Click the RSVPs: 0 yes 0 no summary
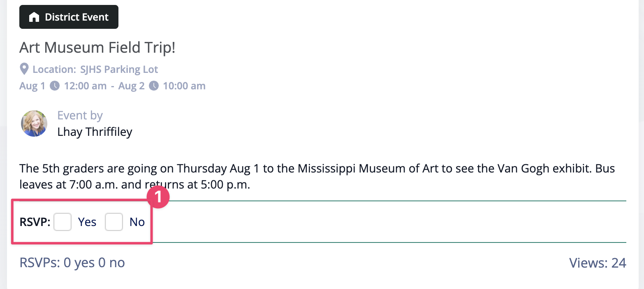The width and height of the screenshot is (644, 289). (x=72, y=262)
